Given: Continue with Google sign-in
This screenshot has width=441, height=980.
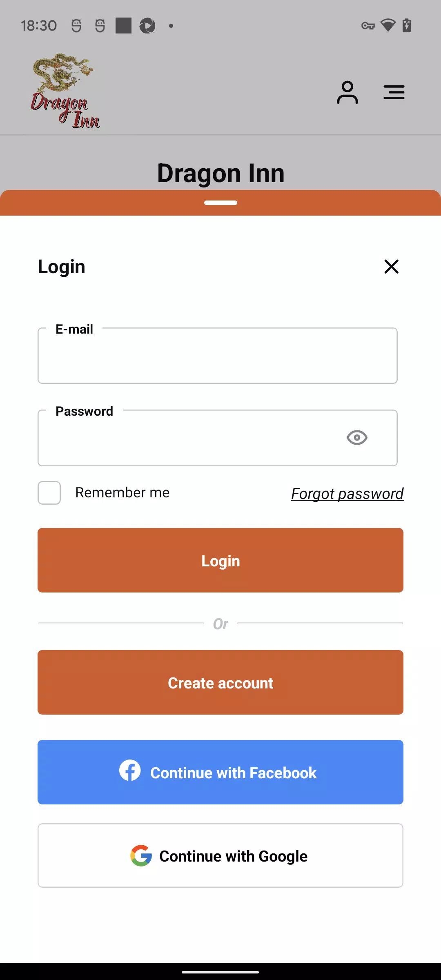Looking at the screenshot, I should tap(220, 855).
